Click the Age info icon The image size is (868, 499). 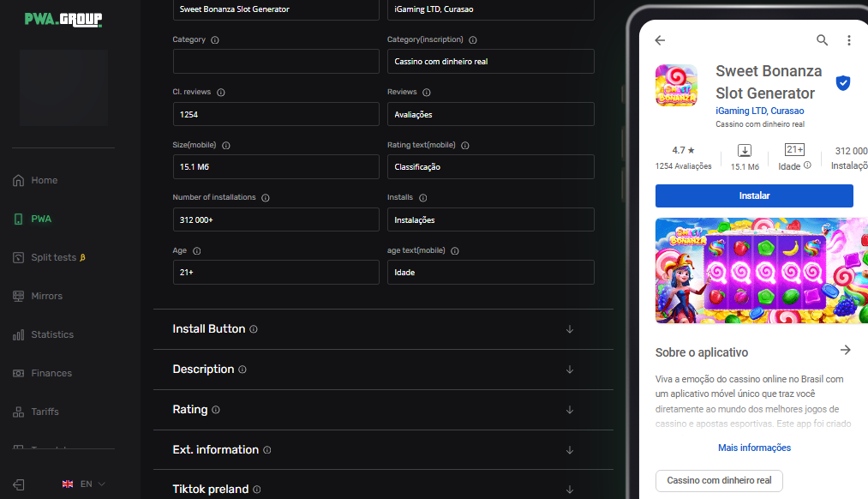(x=196, y=251)
